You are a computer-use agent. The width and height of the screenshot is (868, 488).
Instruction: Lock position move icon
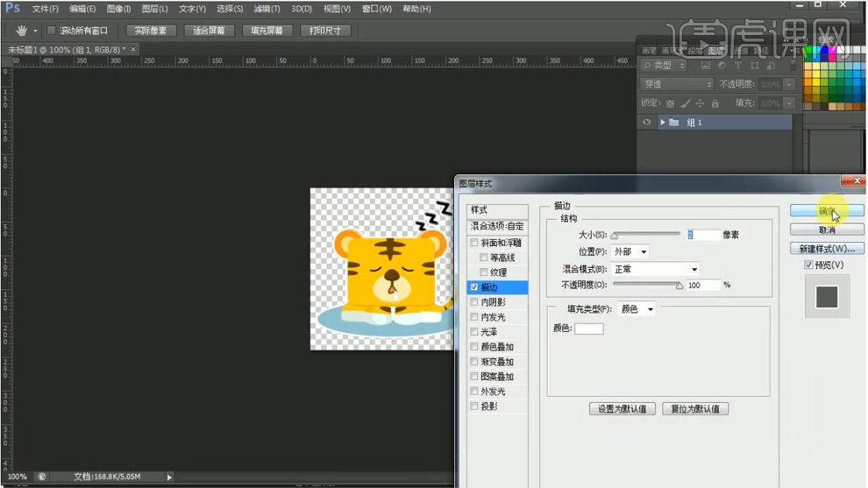pyautogui.click(x=701, y=103)
